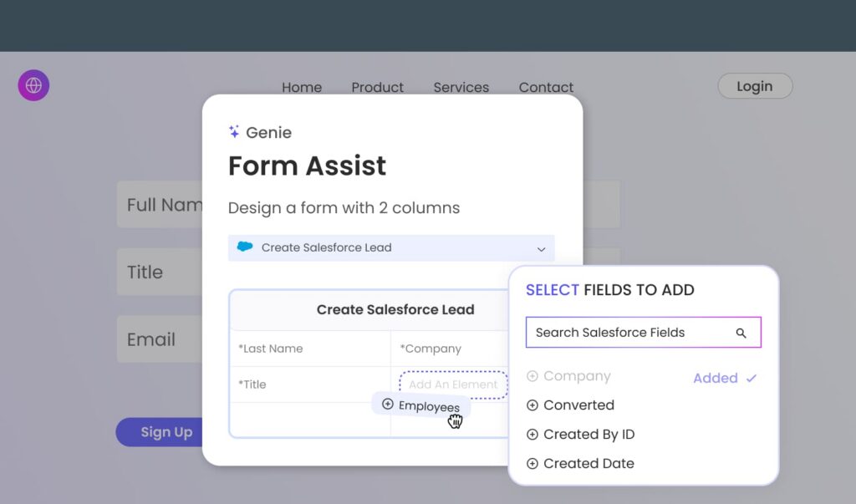Viewport: 856px width, 504px height.
Task: Open the Home menu item
Action: click(x=302, y=88)
